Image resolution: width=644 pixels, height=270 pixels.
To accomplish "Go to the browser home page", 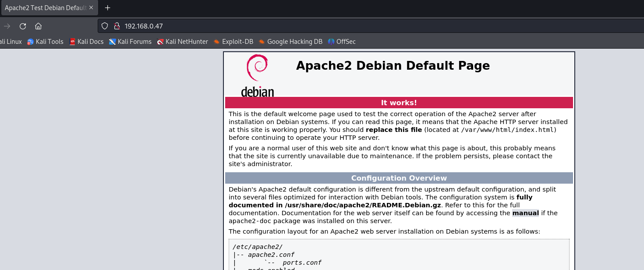I will click(39, 26).
